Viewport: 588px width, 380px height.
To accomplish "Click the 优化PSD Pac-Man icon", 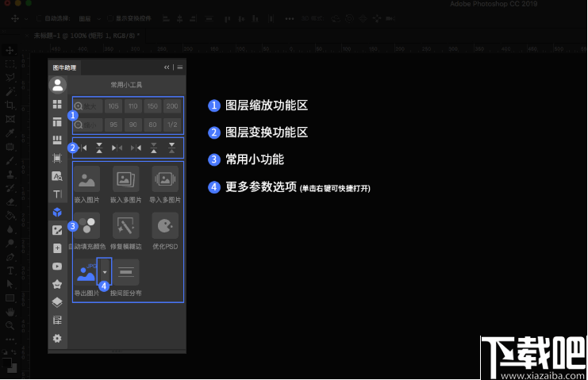I will (x=165, y=225).
